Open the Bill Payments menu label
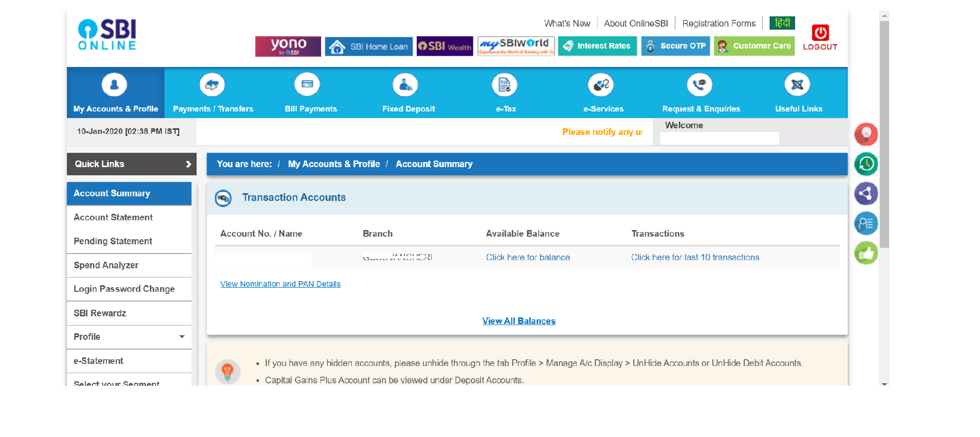 (x=310, y=109)
